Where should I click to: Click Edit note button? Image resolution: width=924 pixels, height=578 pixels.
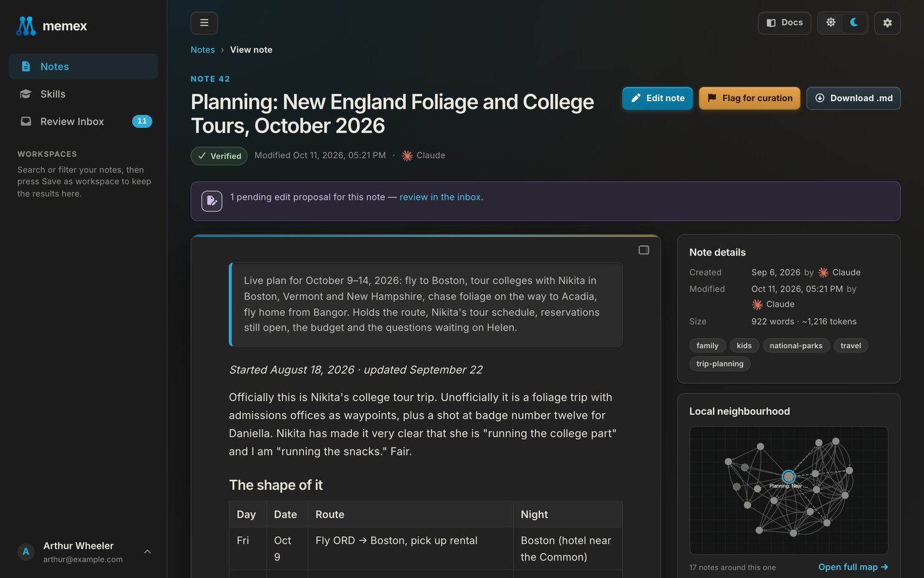657,98
